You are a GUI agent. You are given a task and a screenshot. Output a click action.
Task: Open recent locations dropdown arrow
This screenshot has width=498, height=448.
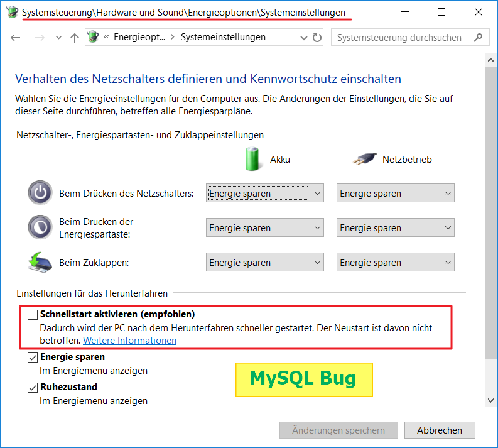58,38
